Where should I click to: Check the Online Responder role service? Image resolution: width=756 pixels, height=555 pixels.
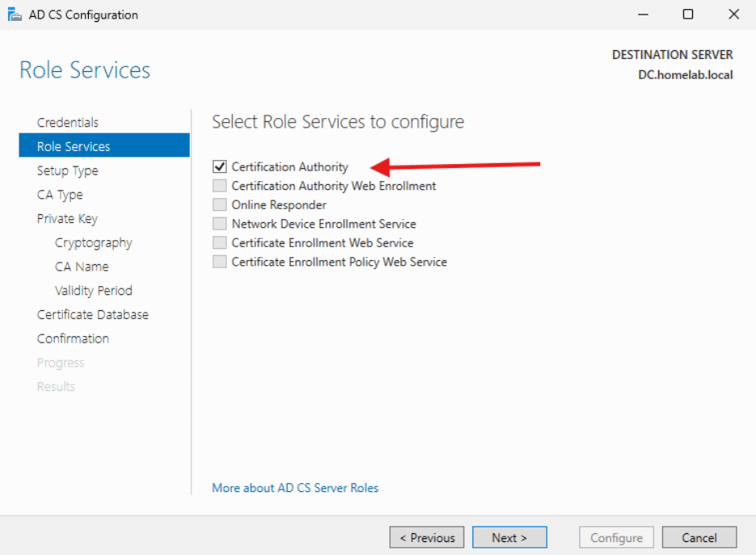[x=219, y=204]
